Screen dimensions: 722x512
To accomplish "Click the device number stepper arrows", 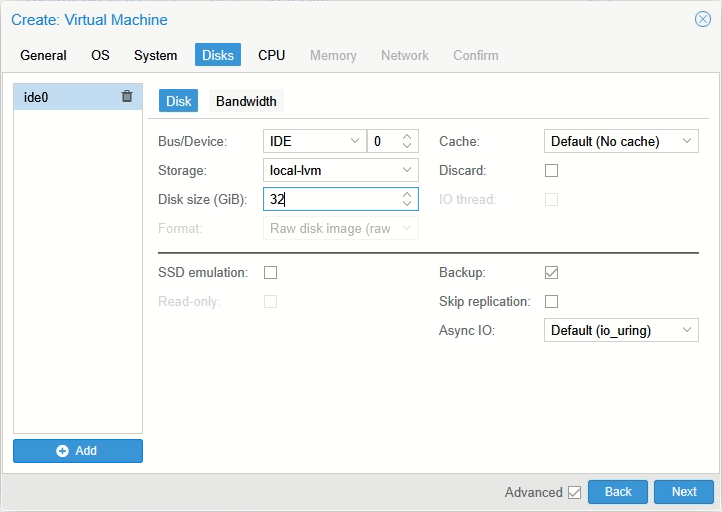I will tap(406, 142).
